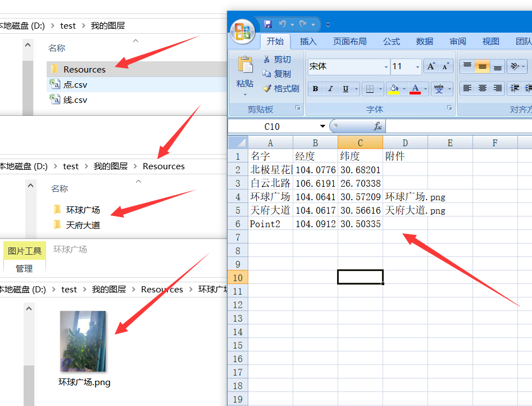Customize quick access toolbar dropdown
The width and height of the screenshot is (532, 406).
[328, 25]
